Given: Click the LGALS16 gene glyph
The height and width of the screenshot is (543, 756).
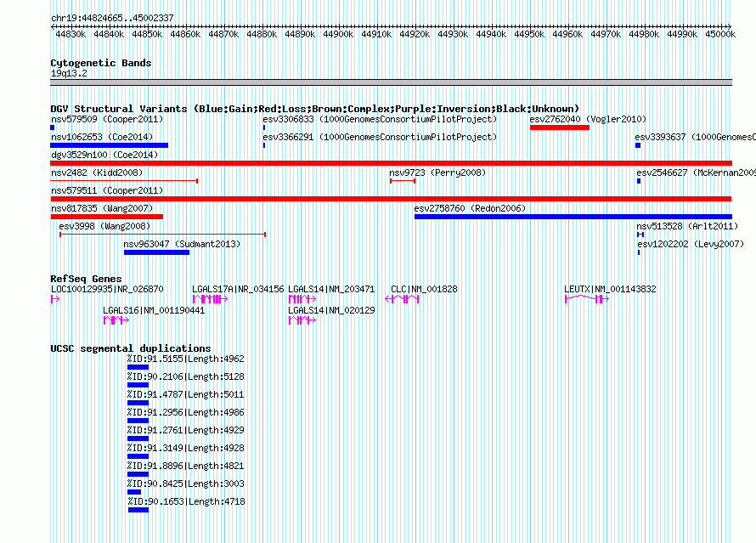Looking at the screenshot, I should pos(116,320).
